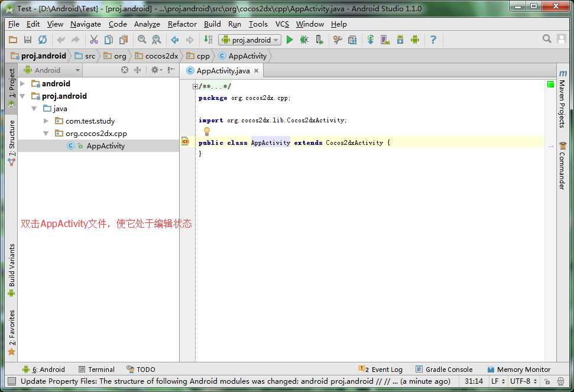
Task: Open Android Device Monitor icon
Action: click(x=415, y=40)
